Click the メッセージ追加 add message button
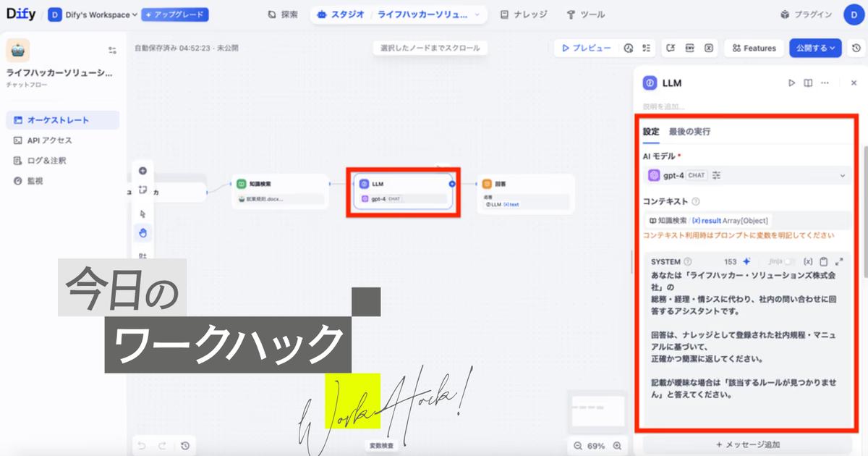Image resolution: width=868 pixels, height=456 pixels. pos(748,445)
